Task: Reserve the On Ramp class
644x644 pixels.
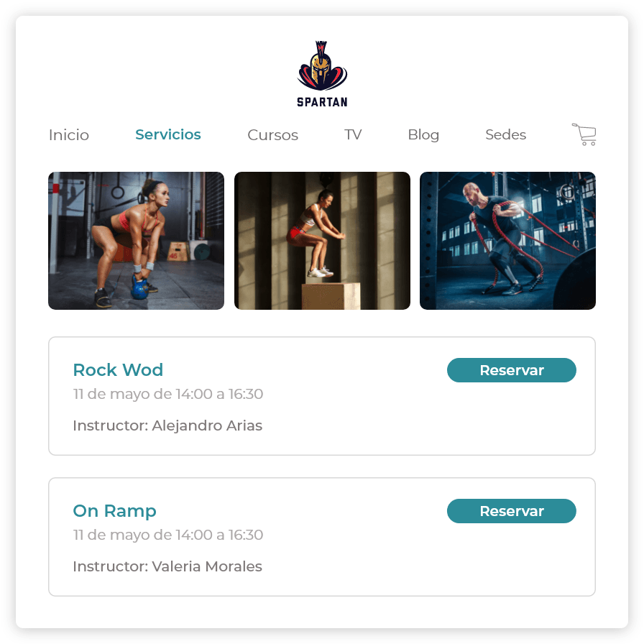Action: tap(511, 511)
